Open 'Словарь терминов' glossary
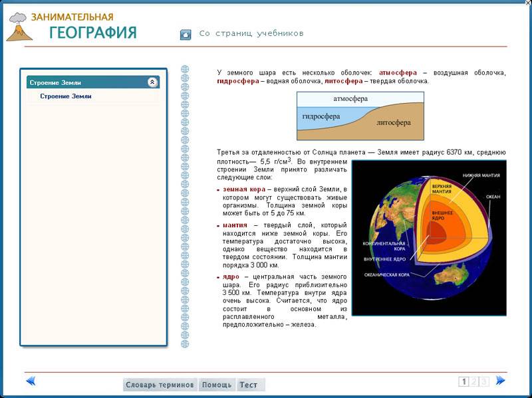 tap(160, 385)
